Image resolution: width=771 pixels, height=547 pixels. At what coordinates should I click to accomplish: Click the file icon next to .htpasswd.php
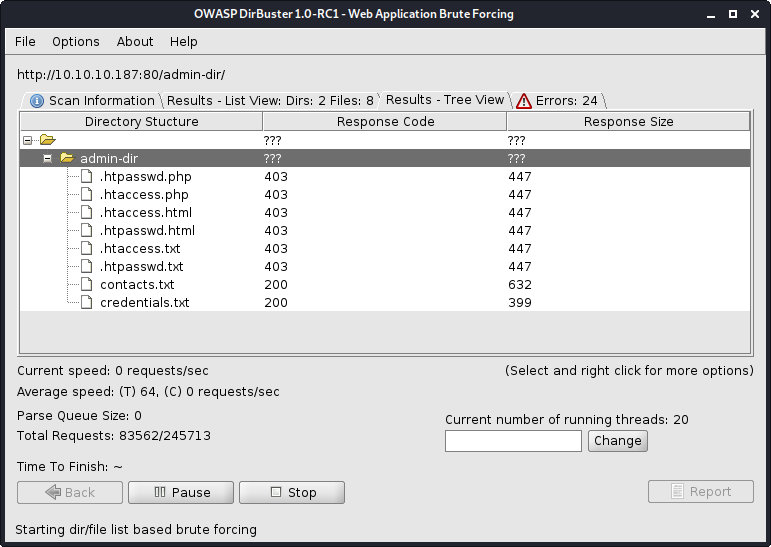pyautogui.click(x=86, y=176)
